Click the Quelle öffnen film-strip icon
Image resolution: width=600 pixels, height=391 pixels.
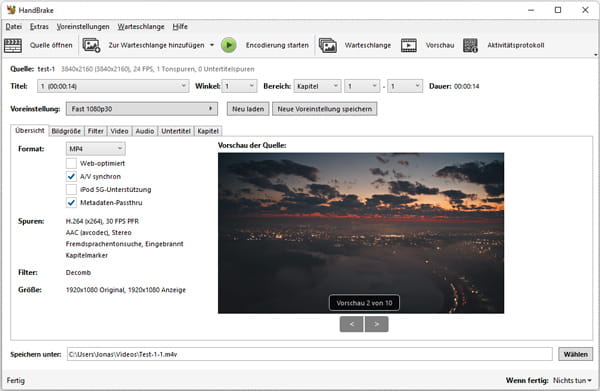pyautogui.click(x=13, y=46)
